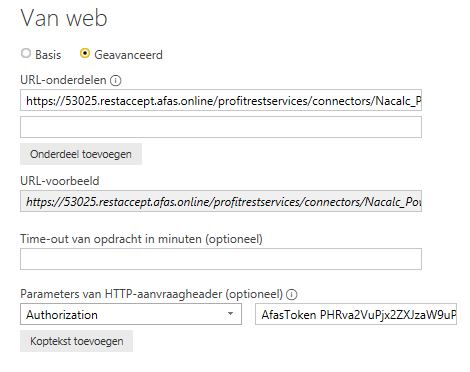Click the Geavanceerd option label
Viewport: 470px width, 372px height.
(128, 54)
